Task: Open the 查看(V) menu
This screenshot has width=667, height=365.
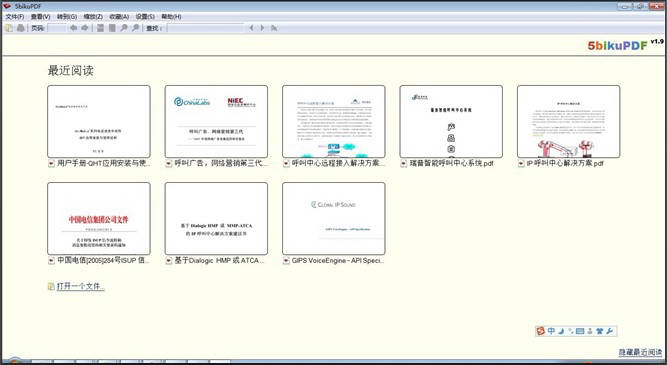Action: 40,17
